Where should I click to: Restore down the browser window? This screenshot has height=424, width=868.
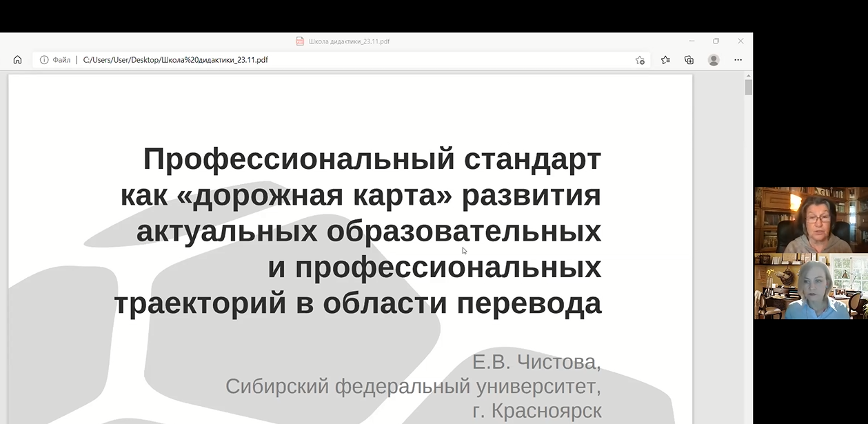click(716, 41)
